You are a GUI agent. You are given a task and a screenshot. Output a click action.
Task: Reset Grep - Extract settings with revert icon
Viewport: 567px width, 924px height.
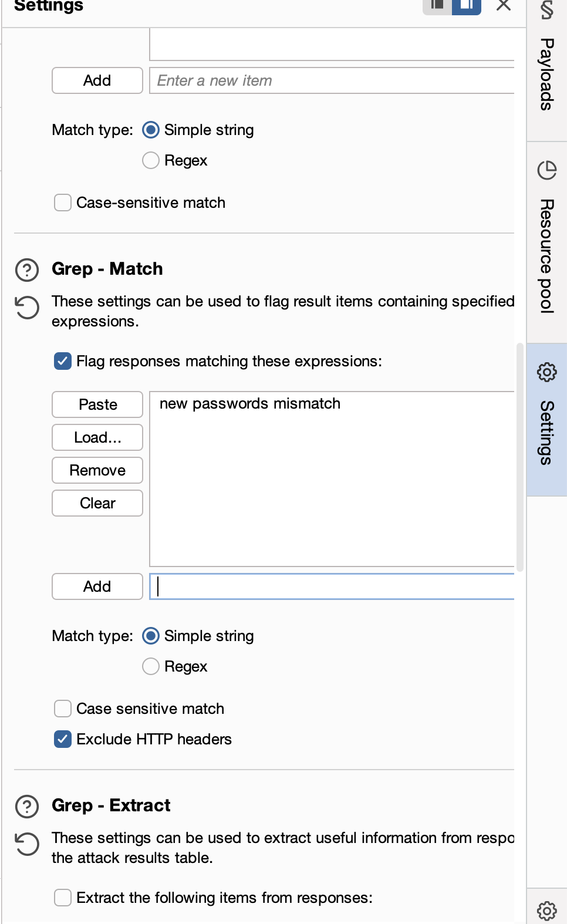pyautogui.click(x=27, y=844)
